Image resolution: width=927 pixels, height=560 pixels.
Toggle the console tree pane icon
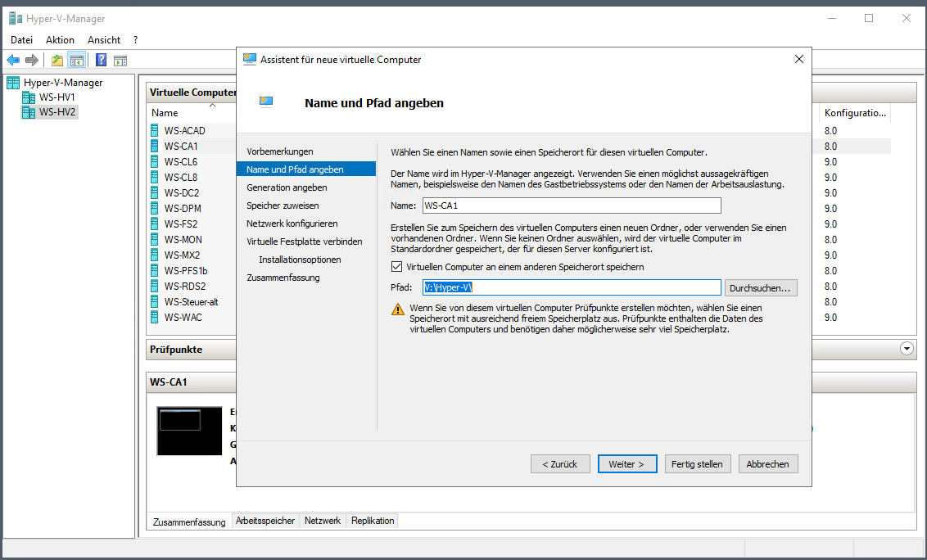[77, 61]
